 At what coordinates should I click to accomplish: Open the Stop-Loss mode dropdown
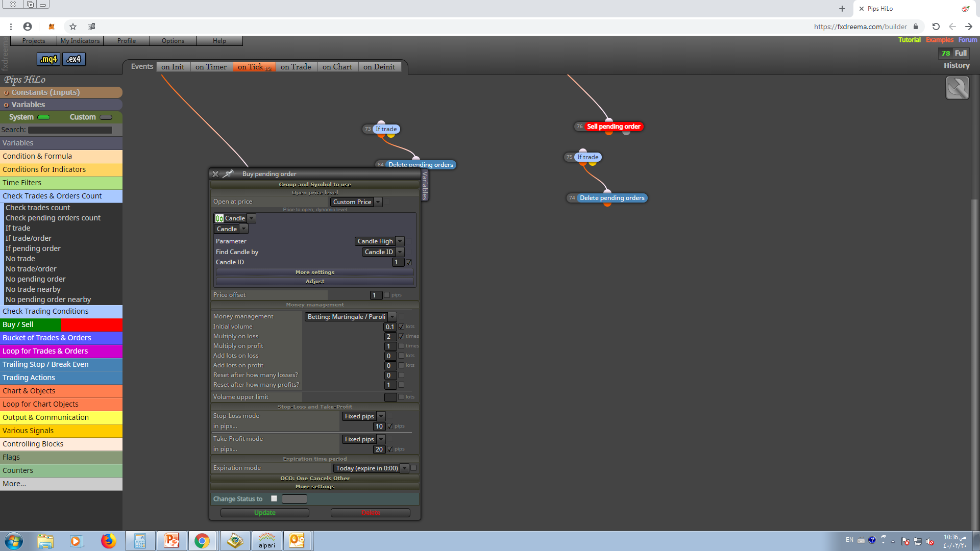[363, 416]
